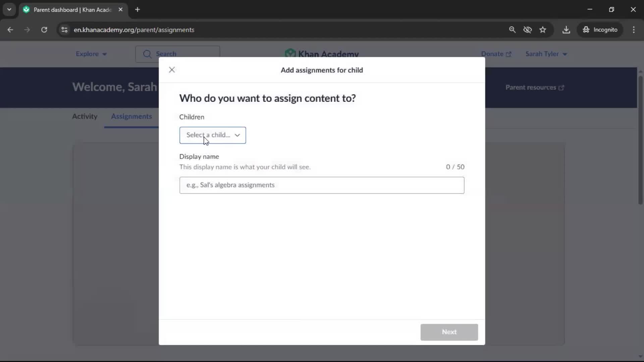Minimize the browser window
644x362 pixels.
point(590,9)
